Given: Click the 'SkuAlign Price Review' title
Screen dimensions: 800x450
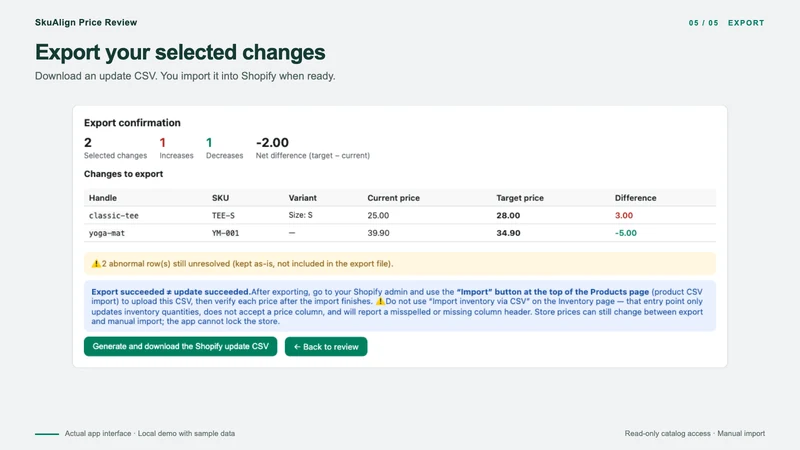Looking at the screenshot, I should click(86, 22).
